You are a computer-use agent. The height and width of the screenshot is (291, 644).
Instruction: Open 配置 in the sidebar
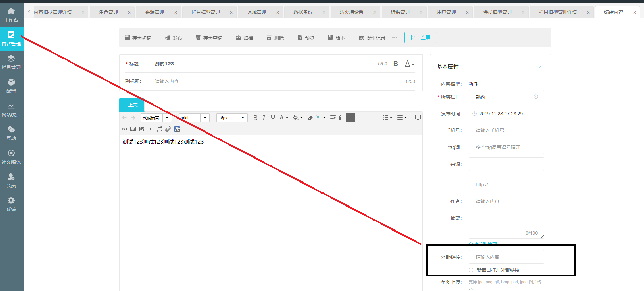coord(11,86)
